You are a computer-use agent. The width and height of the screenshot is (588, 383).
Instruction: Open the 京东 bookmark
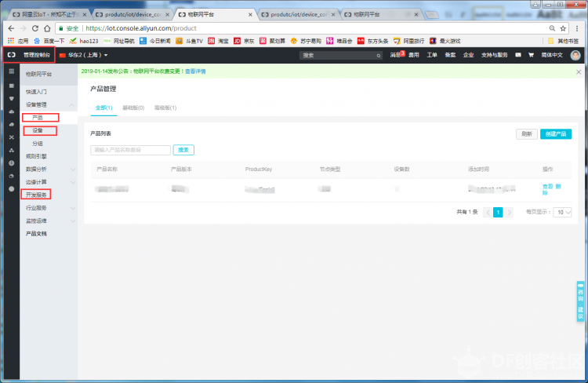click(x=244, y=41)
